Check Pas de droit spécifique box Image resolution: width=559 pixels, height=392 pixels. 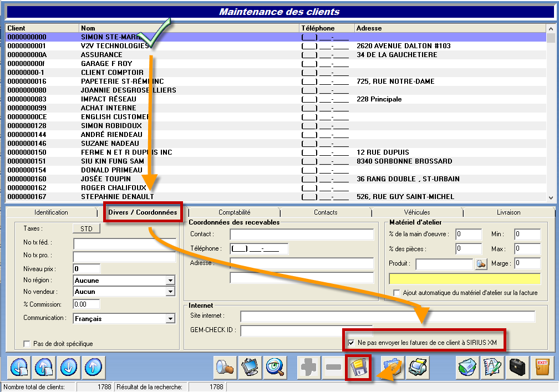pyautogui.click(x=27, y=344)
